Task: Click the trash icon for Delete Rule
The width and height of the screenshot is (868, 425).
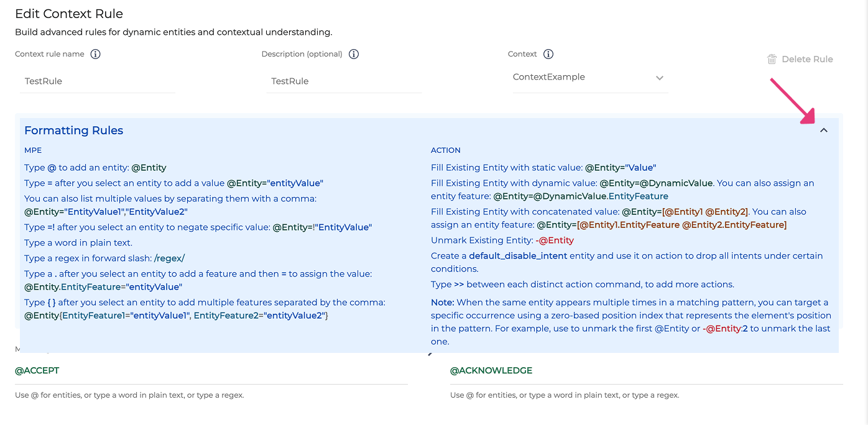Action: [772, 59]
